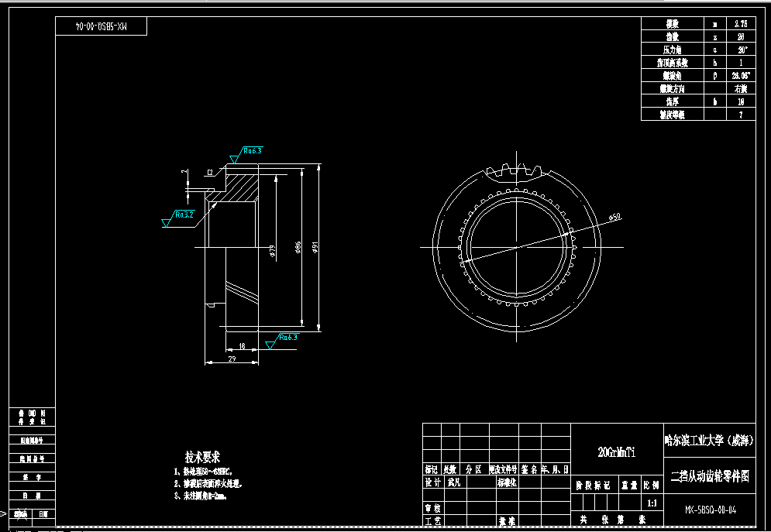Select the 螺旋方向 row label
This screenshot has width=771, height=532.
click(x=672, y=89)
